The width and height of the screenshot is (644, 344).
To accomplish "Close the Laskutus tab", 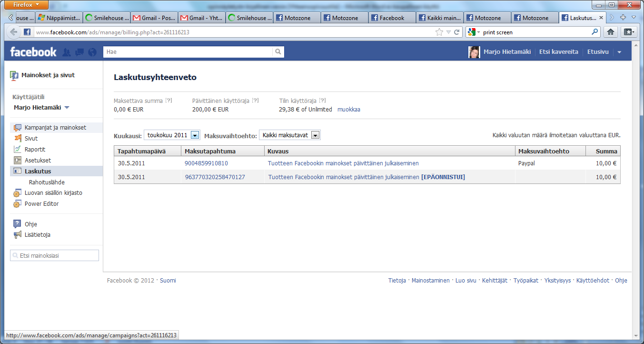I will [x=601, y=18].
